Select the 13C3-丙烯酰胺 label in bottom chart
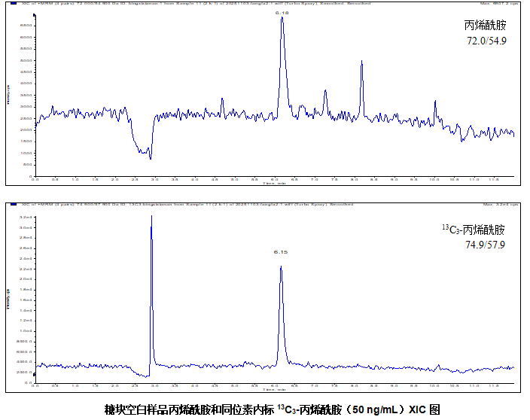This screenshot has height=420, width=530. click(474, 230)
